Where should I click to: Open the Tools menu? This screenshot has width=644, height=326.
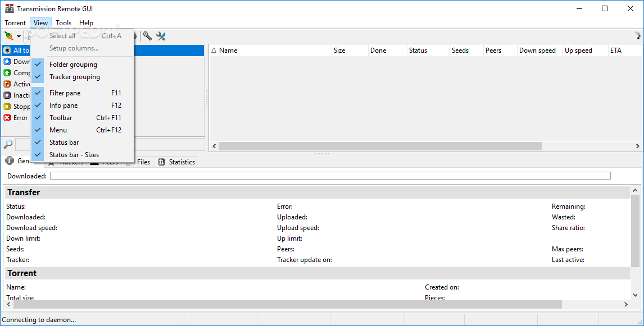(64, 23)
